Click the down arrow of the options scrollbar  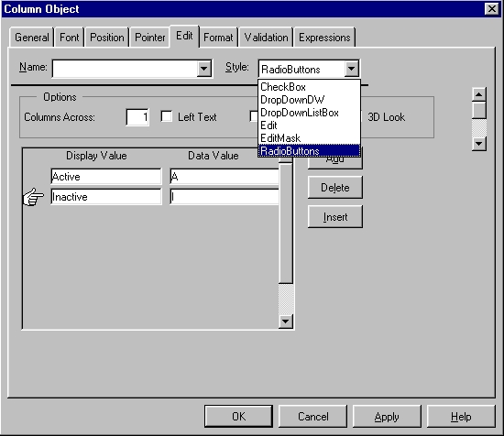point(479,143)
